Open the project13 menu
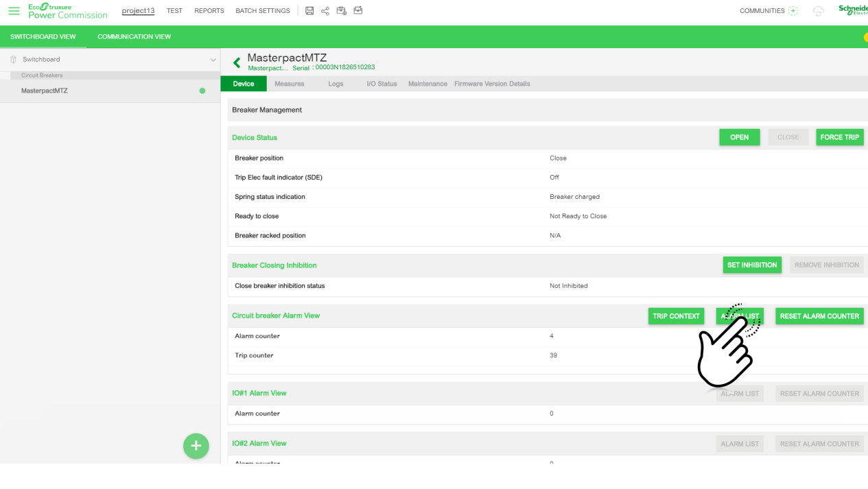 tap(138, 11)
